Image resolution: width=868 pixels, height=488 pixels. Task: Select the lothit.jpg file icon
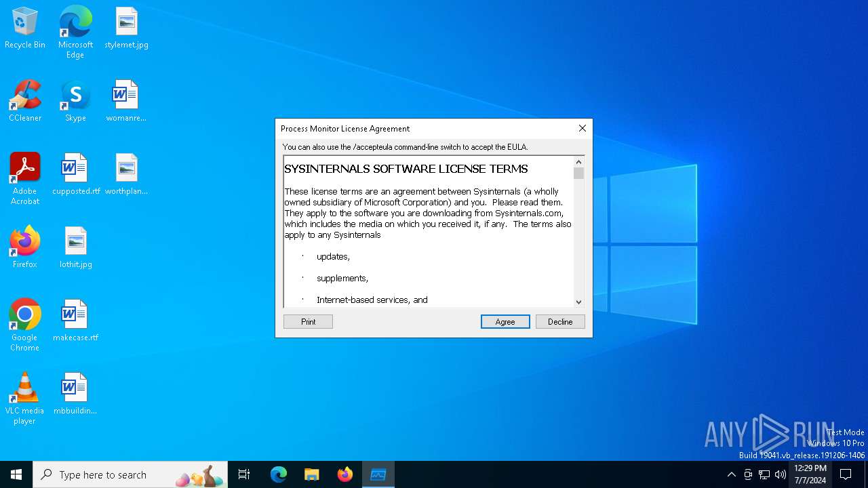pos(75,248)
